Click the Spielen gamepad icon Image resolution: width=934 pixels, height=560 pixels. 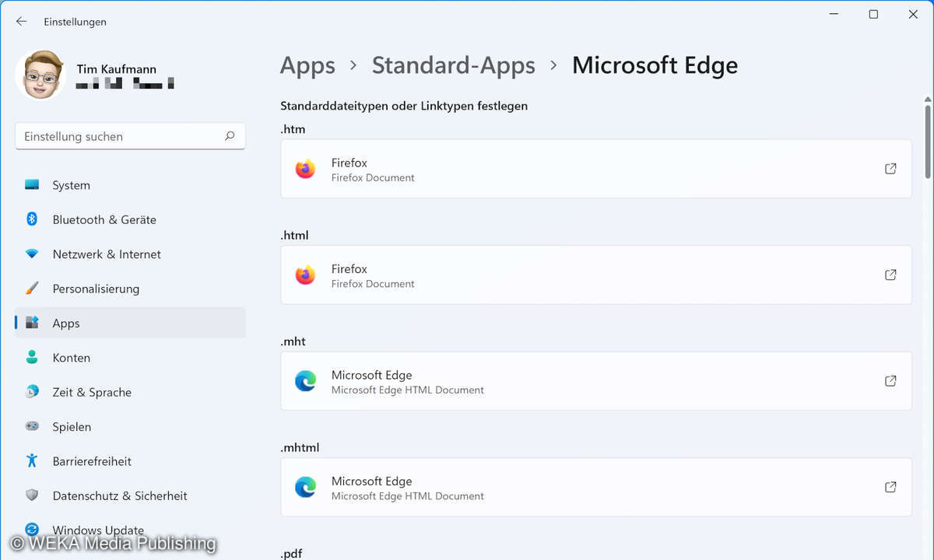32,426
